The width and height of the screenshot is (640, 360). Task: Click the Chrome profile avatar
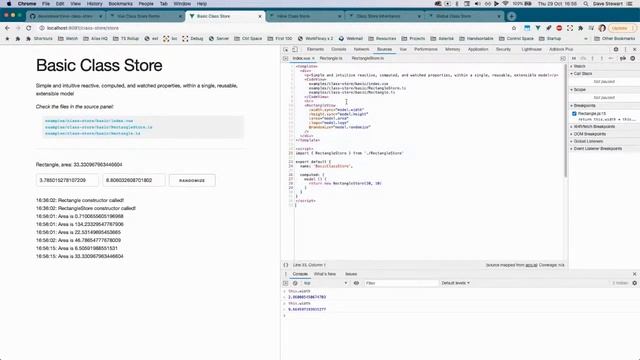[602, 28]
